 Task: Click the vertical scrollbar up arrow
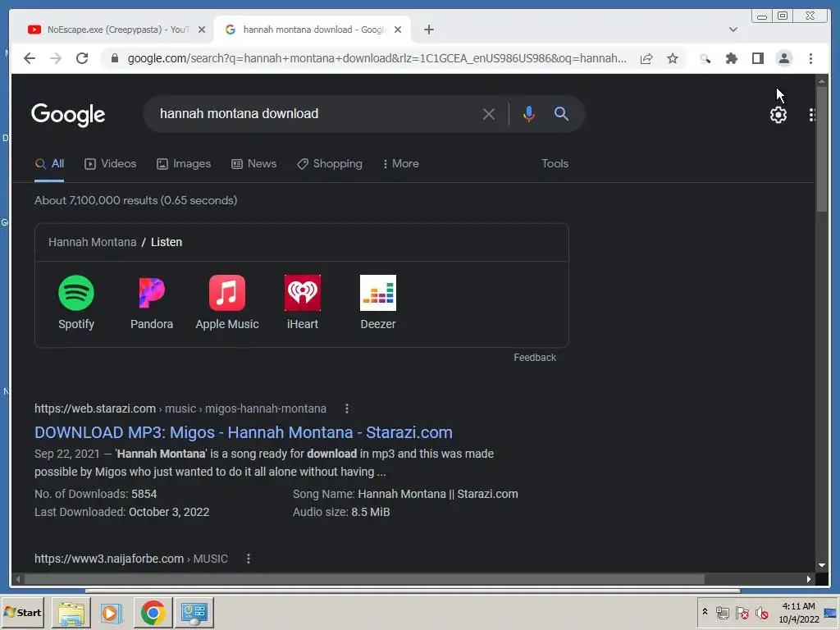[x=822, y=81]
